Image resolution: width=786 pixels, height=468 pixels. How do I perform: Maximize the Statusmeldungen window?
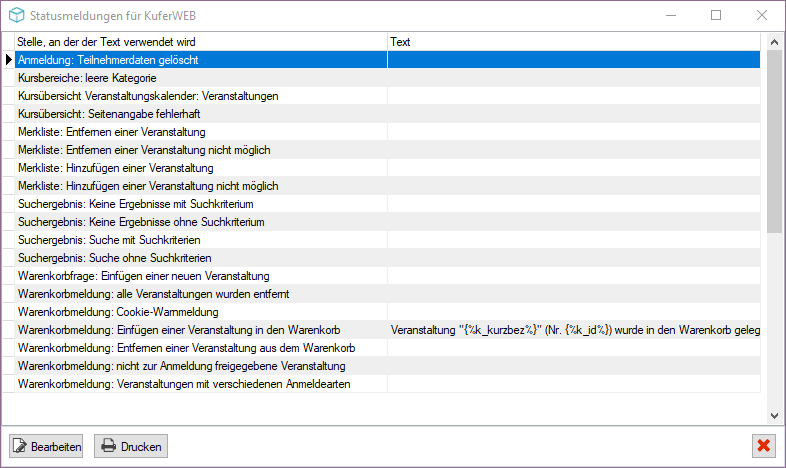coord(716,15)
